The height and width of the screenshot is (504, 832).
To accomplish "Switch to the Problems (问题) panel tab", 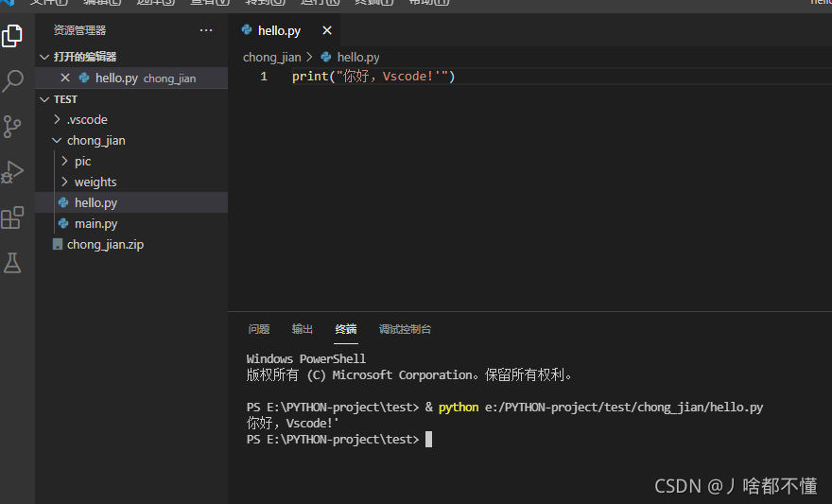I will pos(259,329).
